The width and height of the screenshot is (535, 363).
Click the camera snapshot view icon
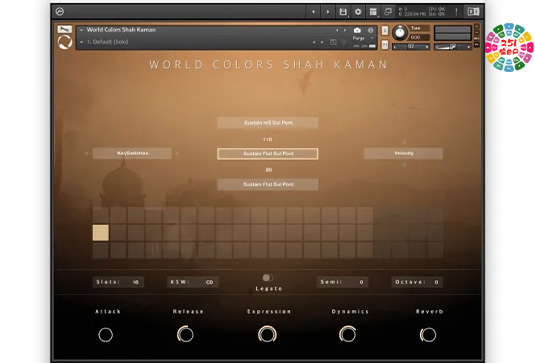(x=357, y=30)
